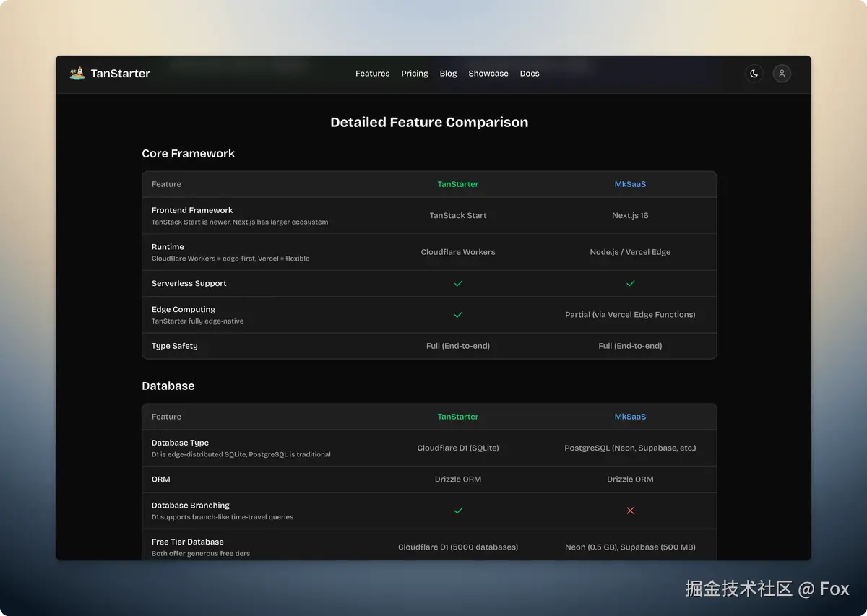The height and width of the screenshot is (616, 867).
Task: Open the Blog nav link
Action: point(449,74)
